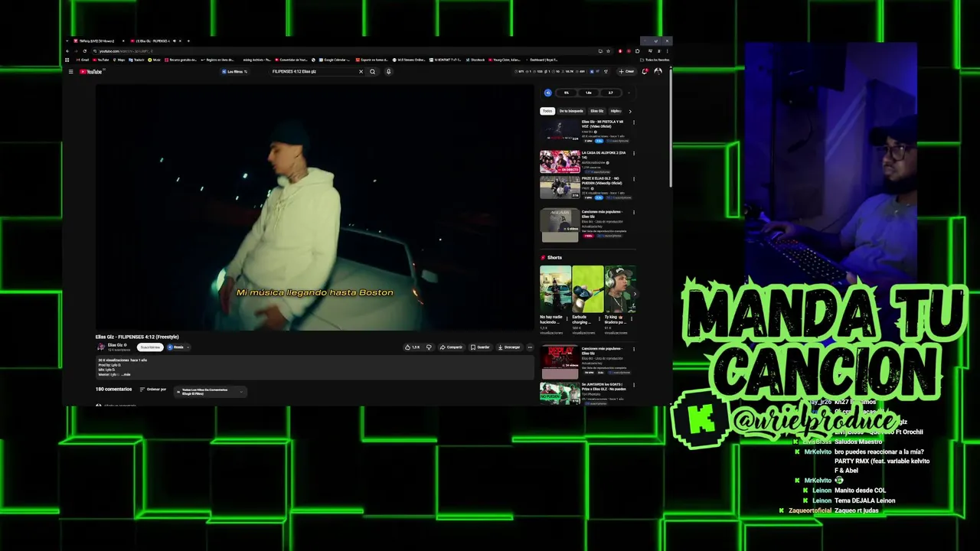Click the 5% chip in extension bar
The width and height of the screenshot is (980, 551).
click(567, 93)
